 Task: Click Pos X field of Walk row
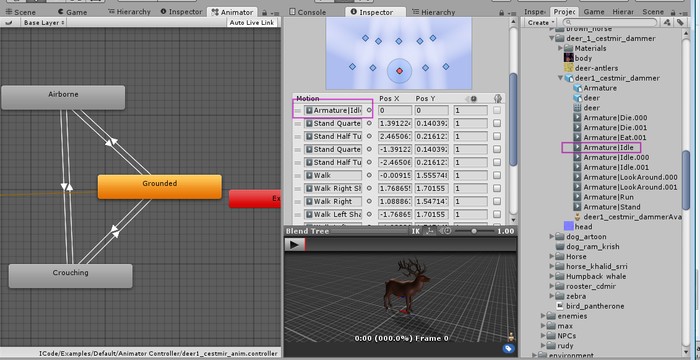coord(395,175)
